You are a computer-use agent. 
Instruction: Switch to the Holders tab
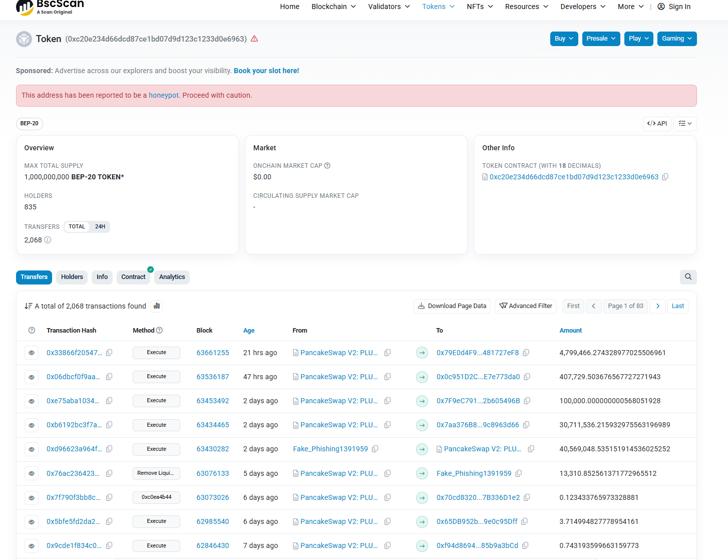pos(72,277)
